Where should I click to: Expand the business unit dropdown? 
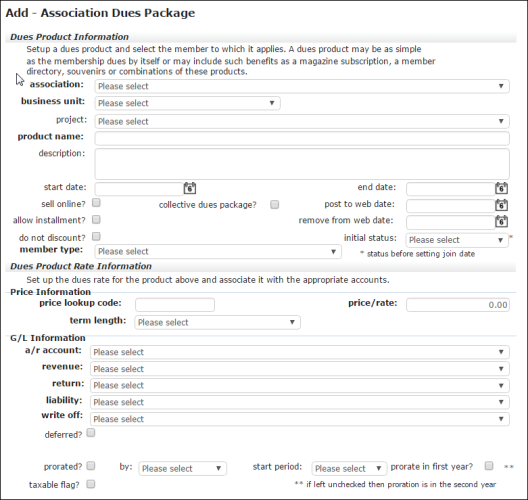pyautogui.click(x=187, y=103)
